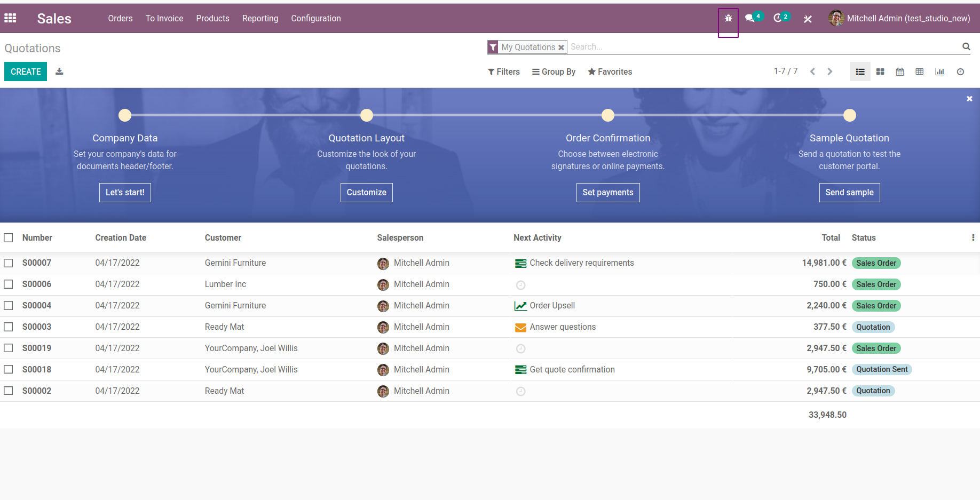Check the S00019 row checkbox
This screenshot has height=500, width=980.
9,348
